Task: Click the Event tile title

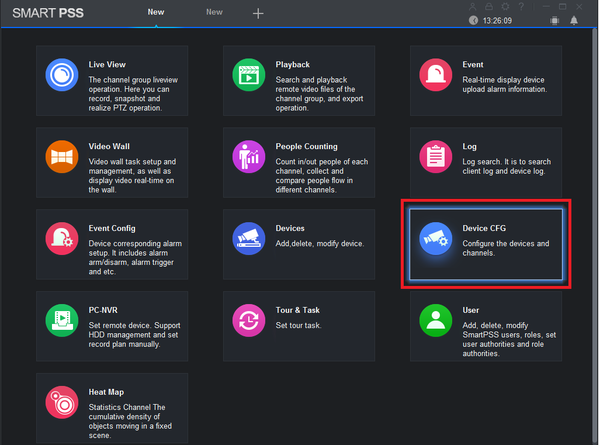Action: click(x=473, y=65)
